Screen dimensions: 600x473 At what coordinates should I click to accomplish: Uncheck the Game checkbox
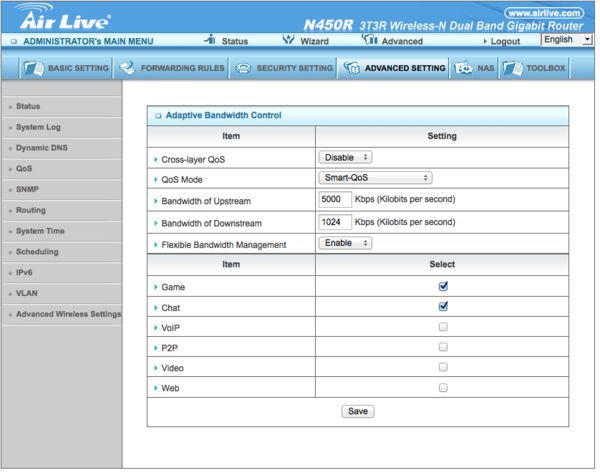tap(443, 286)
